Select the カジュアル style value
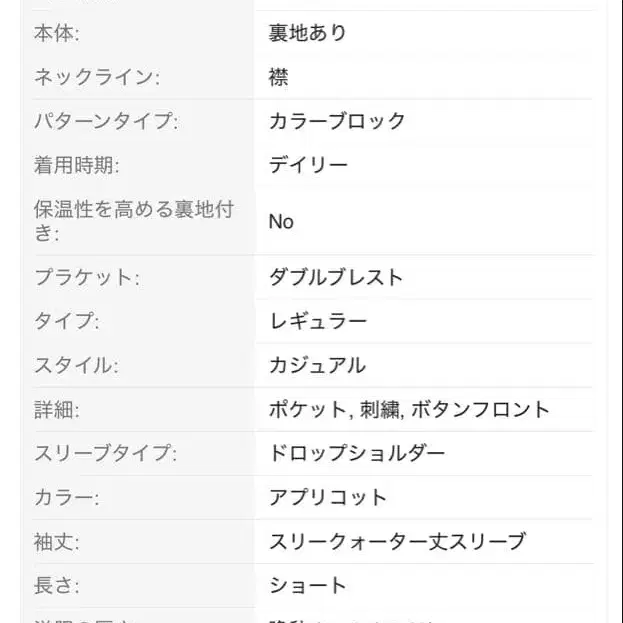 (x=317, y=365)
